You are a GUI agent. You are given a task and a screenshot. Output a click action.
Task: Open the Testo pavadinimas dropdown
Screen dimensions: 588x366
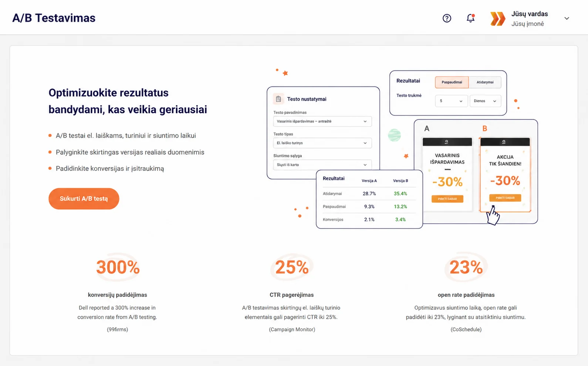coord(322,121)
